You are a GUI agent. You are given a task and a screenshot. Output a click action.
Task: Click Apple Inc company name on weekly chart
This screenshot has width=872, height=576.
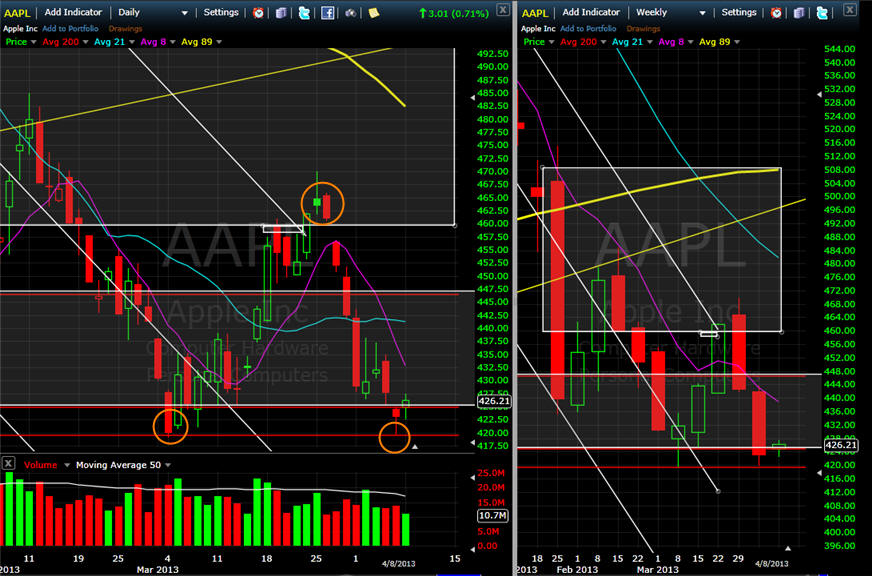tap(538, 28)
